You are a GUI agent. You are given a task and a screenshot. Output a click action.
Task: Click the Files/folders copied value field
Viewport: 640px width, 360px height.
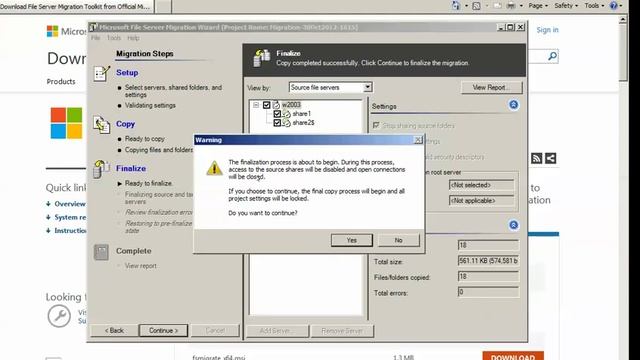488,276
